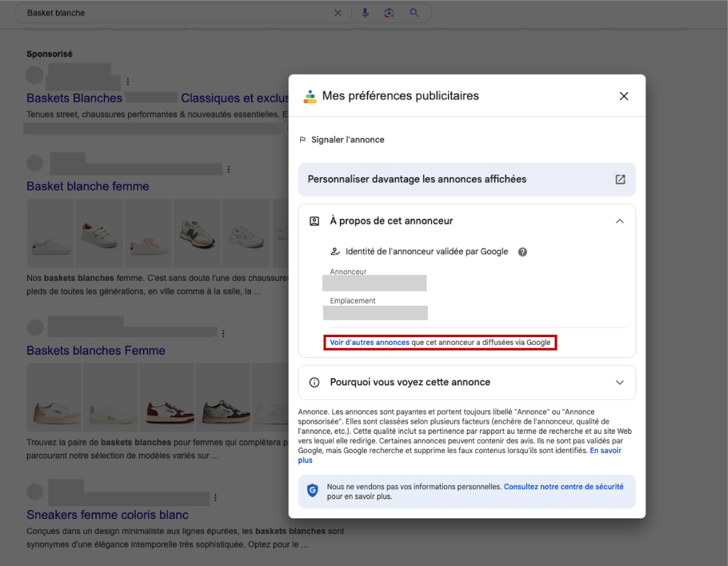Open three-dot menu above 'Basket blanche femme'
This screenshot has width=728, height=566.
(x=228, y=169)
